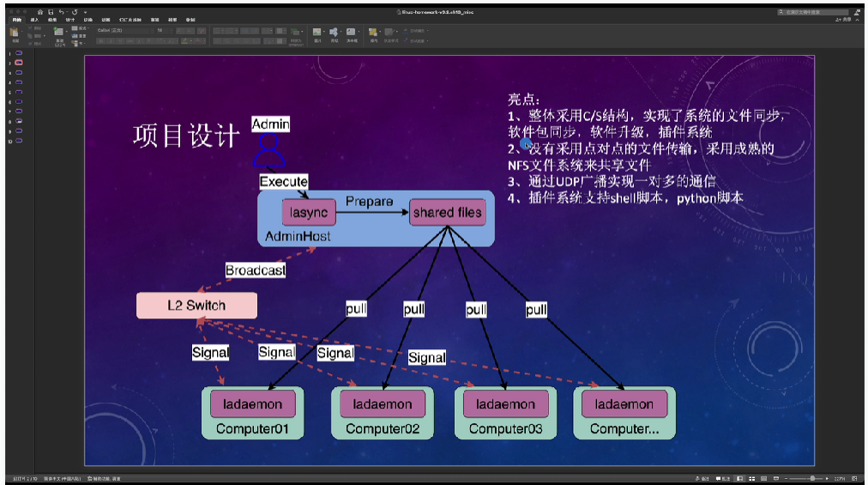Open the Shapes gallery icon

(x=335, y=33)
